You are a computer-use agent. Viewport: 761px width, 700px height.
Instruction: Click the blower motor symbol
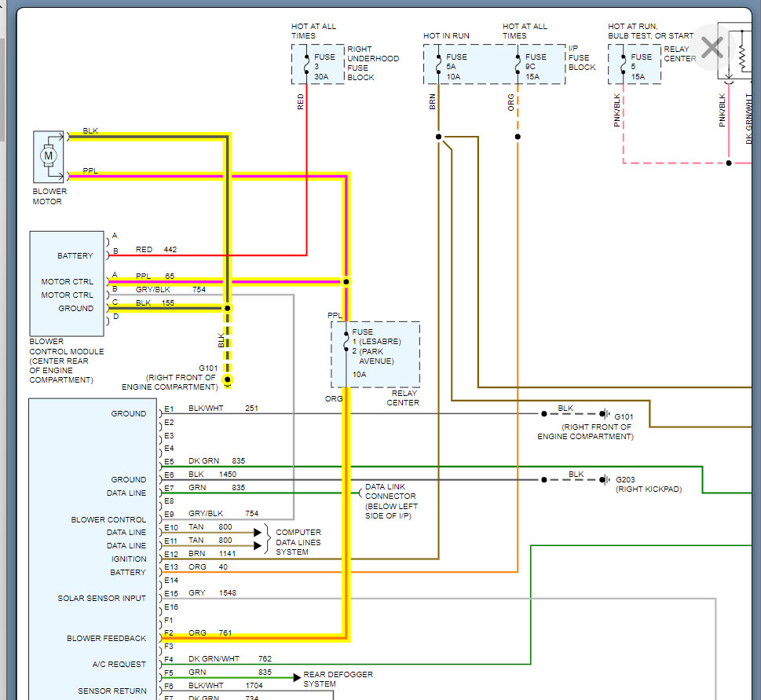point(49,156)
